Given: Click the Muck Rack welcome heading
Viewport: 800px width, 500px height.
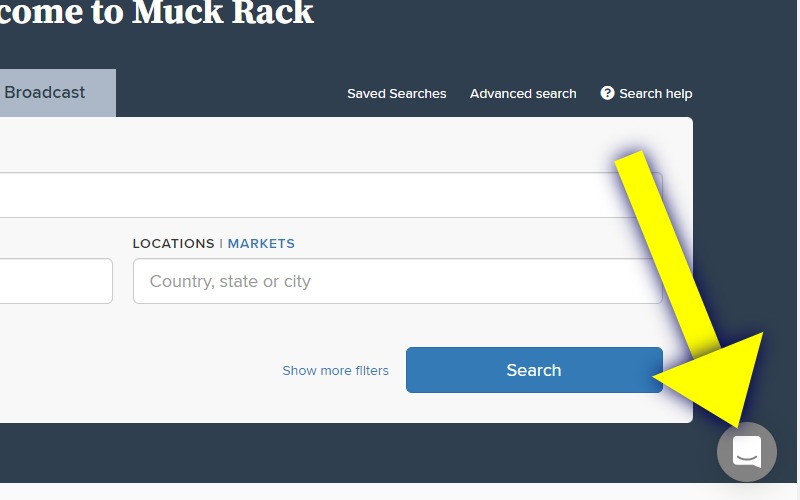Looking at the screenshot, I should (157, 13).
